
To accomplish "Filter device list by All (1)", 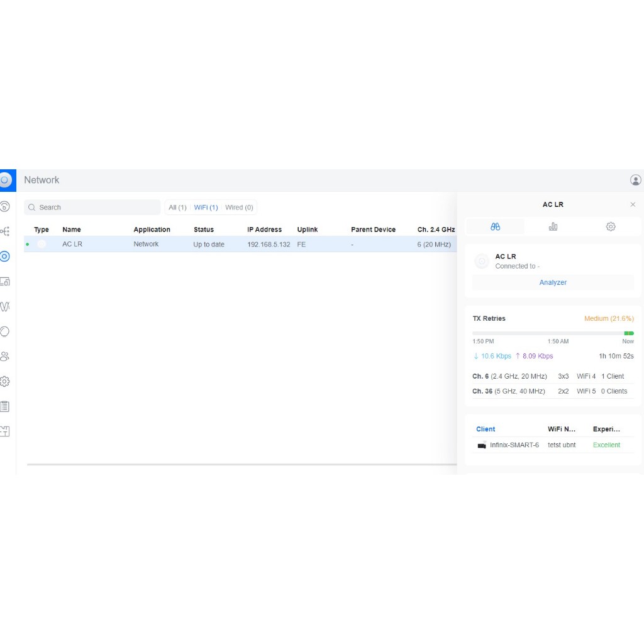I will tap(177, 208).
